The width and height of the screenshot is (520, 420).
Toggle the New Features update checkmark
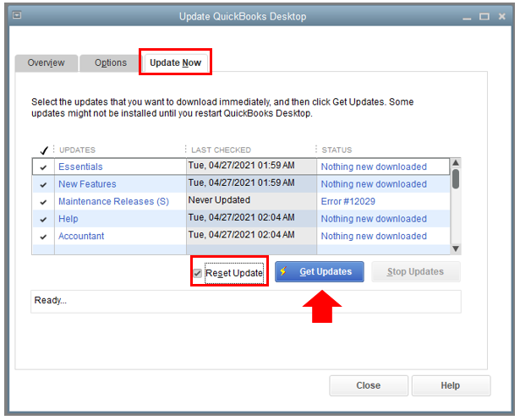[x=43, y=184]
